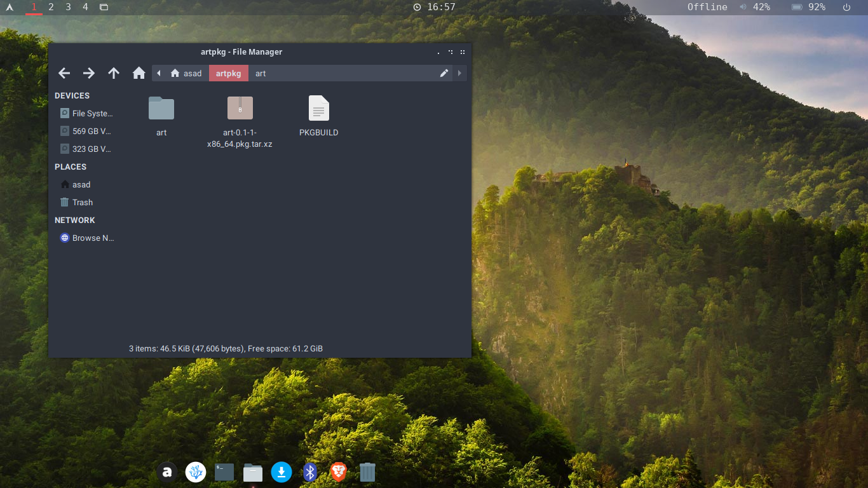The image size is (868, 488).
Task: Maximize the File Manager window
Action: pos(451,52)
